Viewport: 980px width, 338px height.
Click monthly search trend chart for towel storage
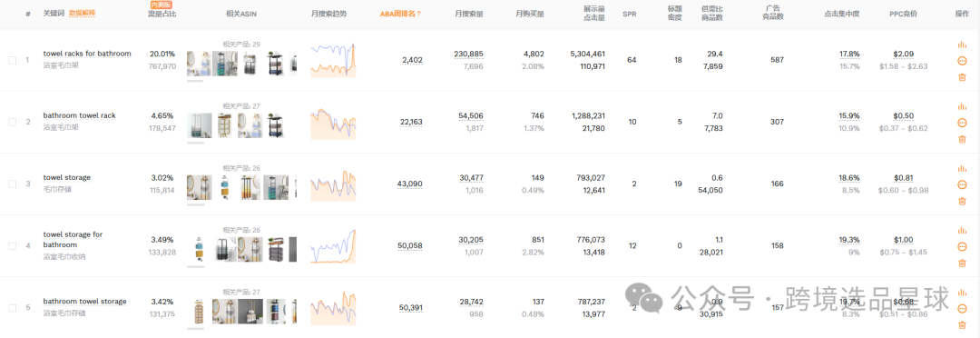coord(333,185)
